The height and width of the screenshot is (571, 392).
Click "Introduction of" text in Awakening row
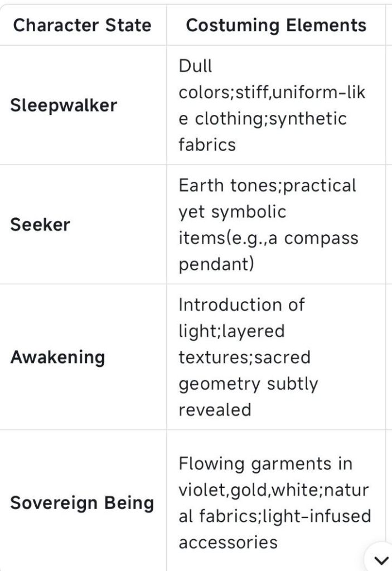point(241,304)
